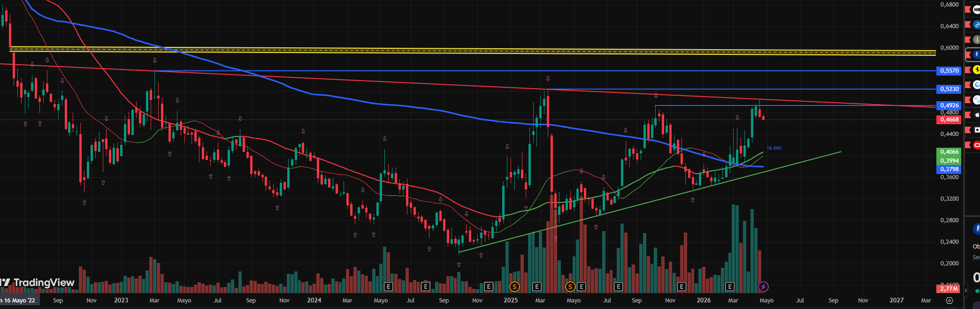Screen dimensions: 980x309
Task: Collapse the right side panel with the chevron
Action: (x=965, y=291)
